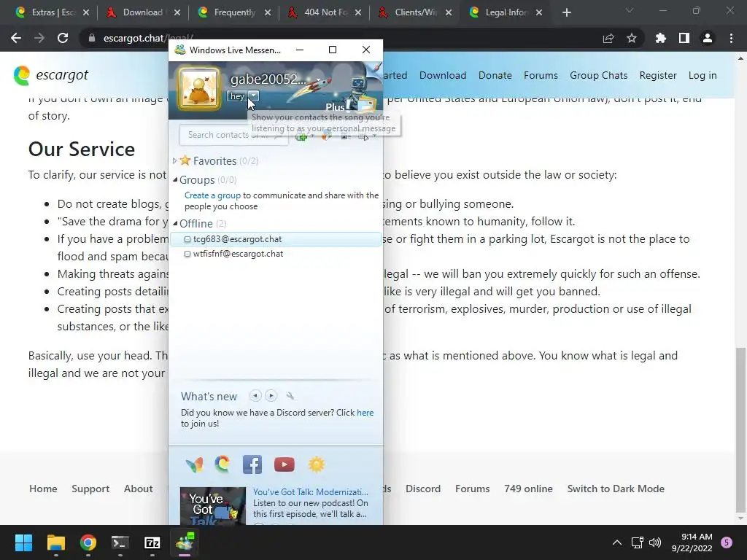Show hidden tray icons chevron
747x560 pixels.
point(616,542)
